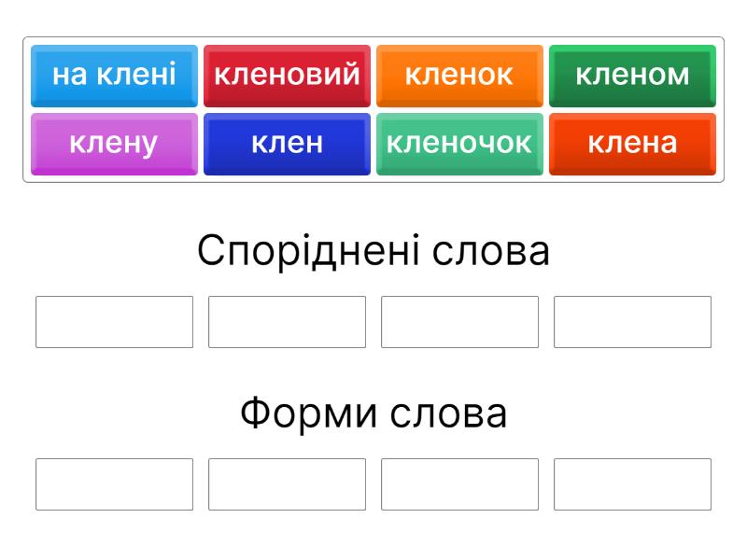
Task: Select the "клена" word tile
Action: [x=632, y=144]
